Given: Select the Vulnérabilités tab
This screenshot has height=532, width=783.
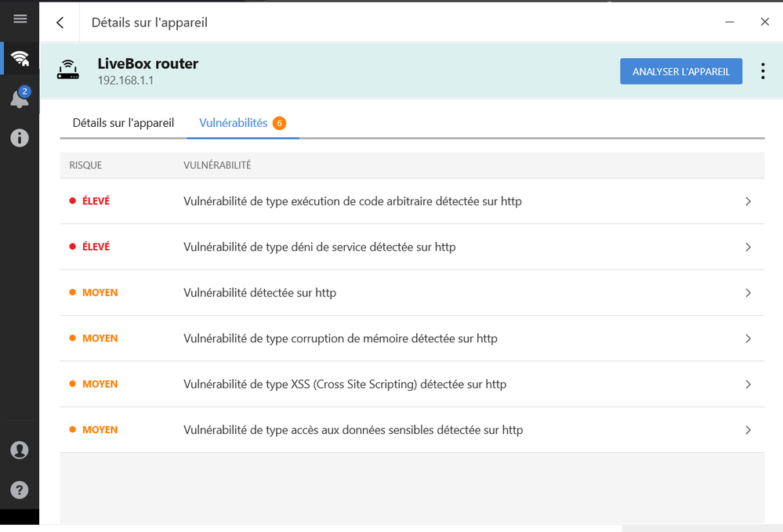Looking at the screenshot, I should point(234,123).
